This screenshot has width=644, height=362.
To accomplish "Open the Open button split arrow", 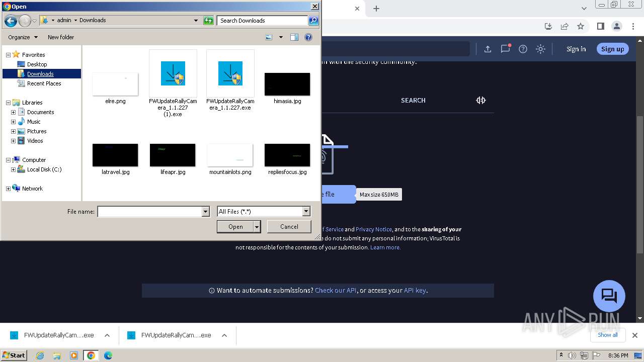I will point(257,227).
